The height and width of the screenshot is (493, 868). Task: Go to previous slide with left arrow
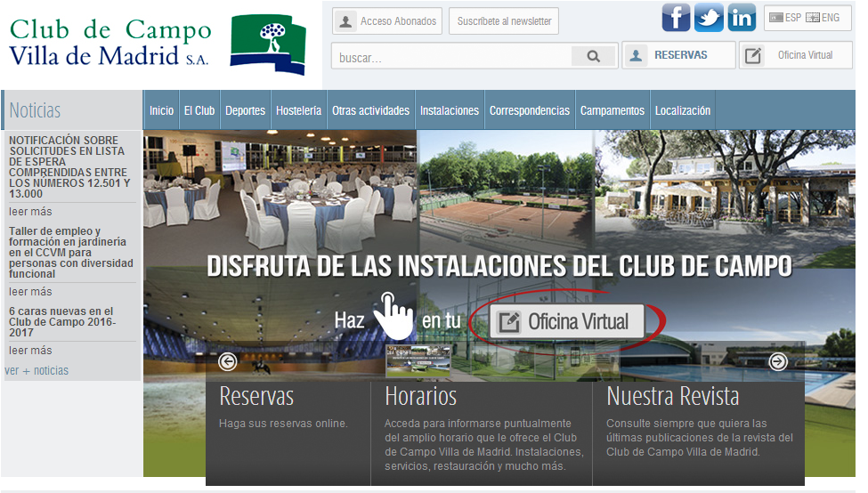(228, 362)
